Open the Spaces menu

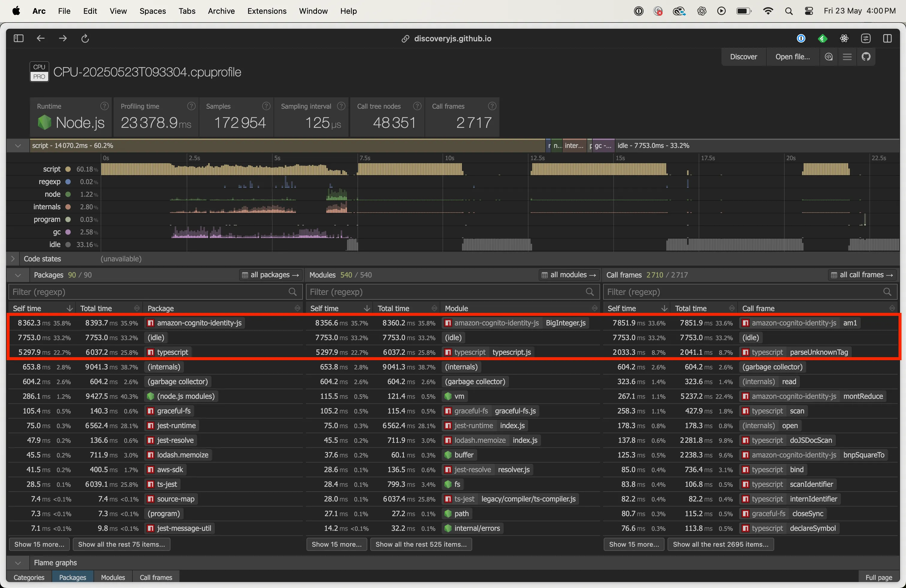click(x=153, y=11)
